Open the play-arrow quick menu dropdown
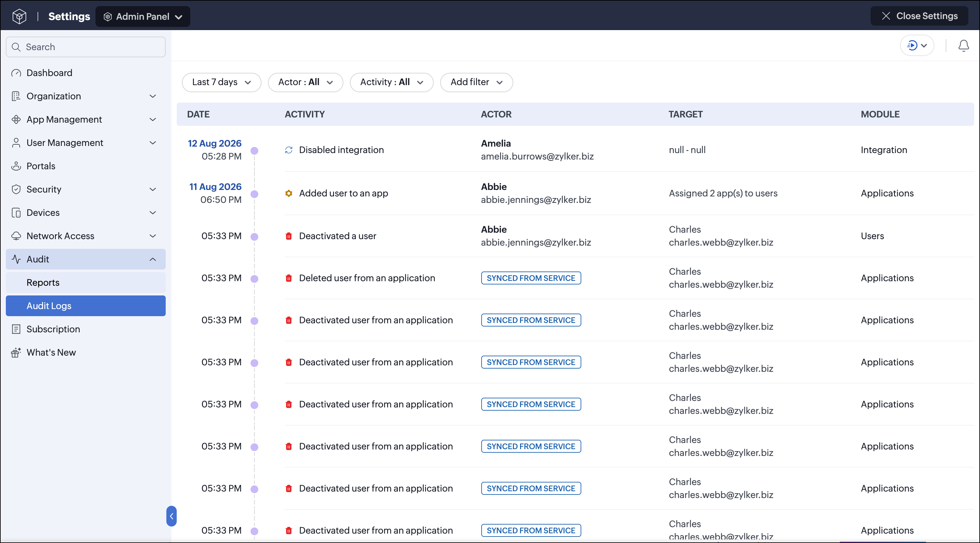 click(917, 46)
